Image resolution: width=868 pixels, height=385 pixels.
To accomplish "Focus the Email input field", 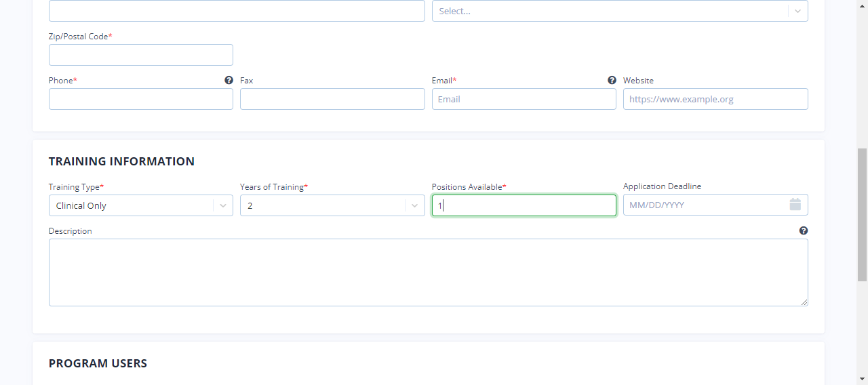I will pos(524,99).
